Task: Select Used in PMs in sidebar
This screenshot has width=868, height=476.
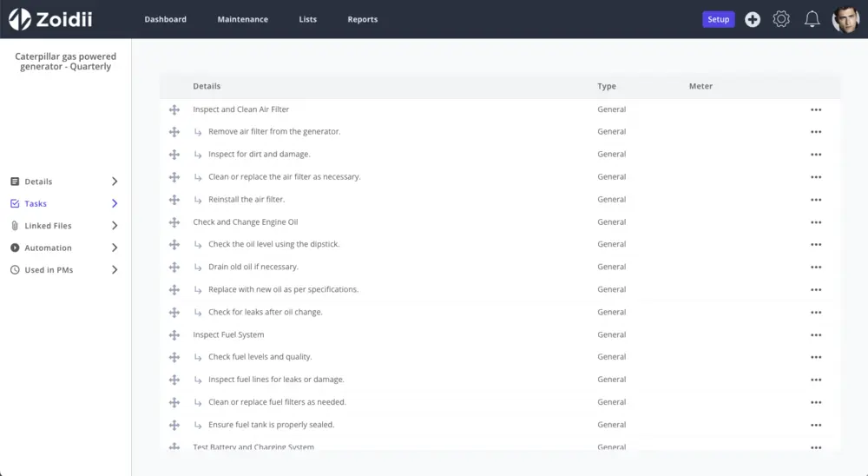Action: [x=49, y=270]
